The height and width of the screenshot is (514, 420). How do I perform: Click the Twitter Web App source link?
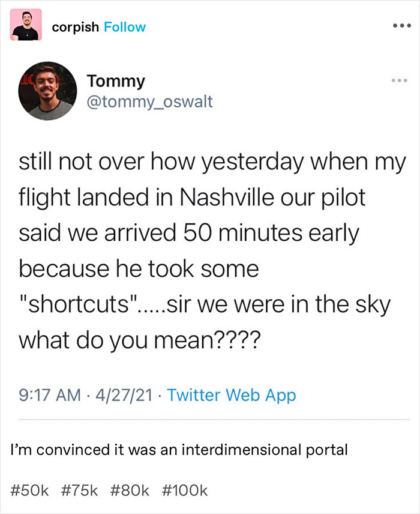click(x=232, y=395)
